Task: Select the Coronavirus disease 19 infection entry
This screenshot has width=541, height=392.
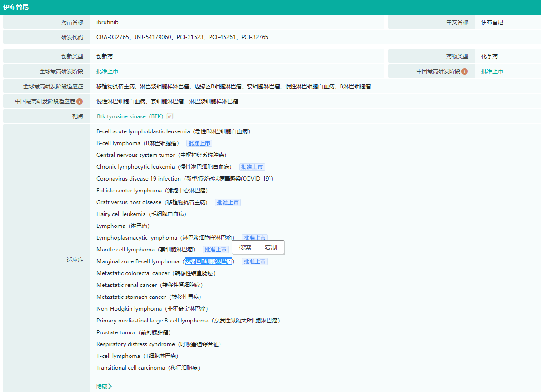Action: click(x=185, y=179)
